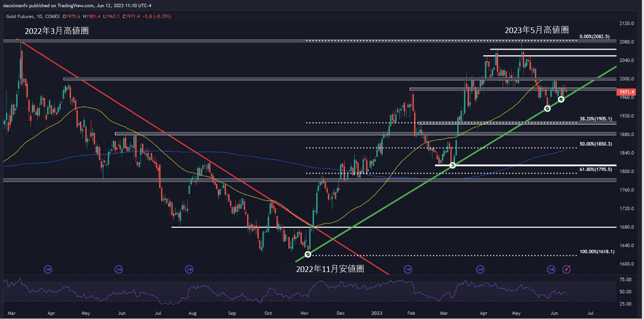
Task: Click the high value H1981.4
Action: click(91, 16)
